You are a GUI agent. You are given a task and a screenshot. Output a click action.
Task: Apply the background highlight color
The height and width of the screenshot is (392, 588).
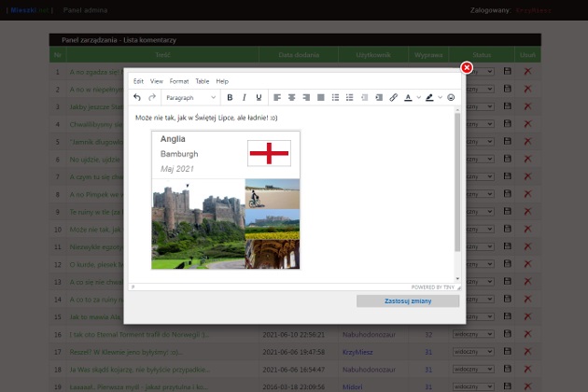point(429,97)
